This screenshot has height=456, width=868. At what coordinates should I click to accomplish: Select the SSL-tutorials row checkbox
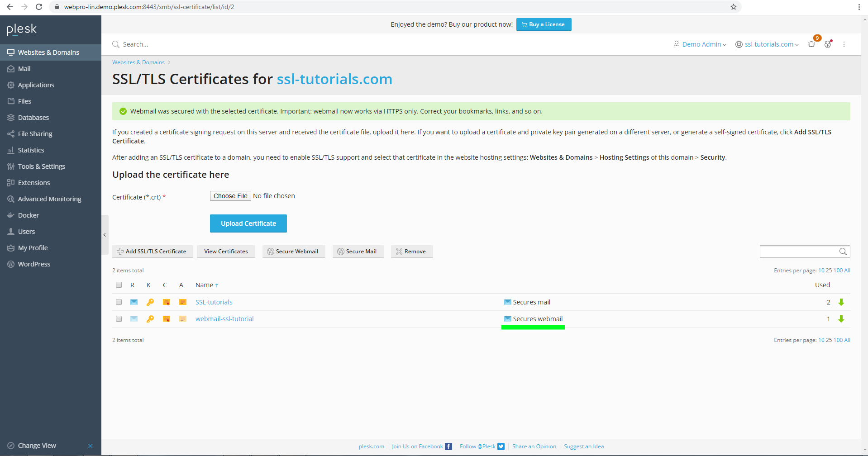tap(119, 302)
